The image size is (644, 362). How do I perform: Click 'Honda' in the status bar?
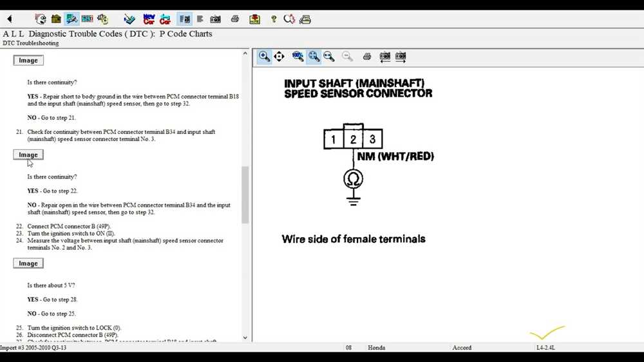click(x=377, y=348)
